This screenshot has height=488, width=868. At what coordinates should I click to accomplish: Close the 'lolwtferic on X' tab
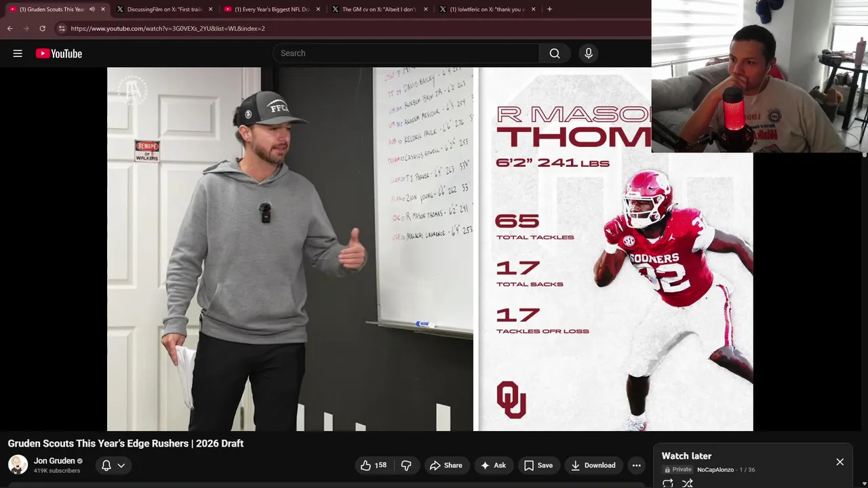533,9
